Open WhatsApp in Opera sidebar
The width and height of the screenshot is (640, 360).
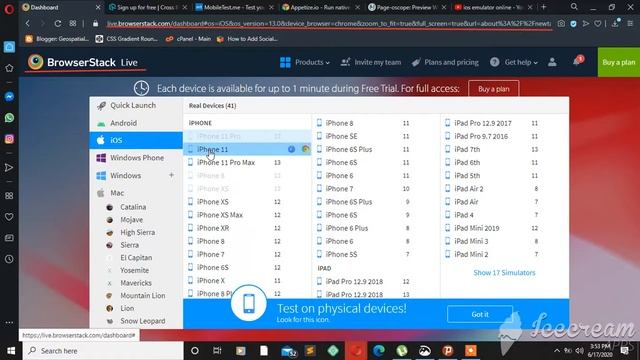coord(9,118)
